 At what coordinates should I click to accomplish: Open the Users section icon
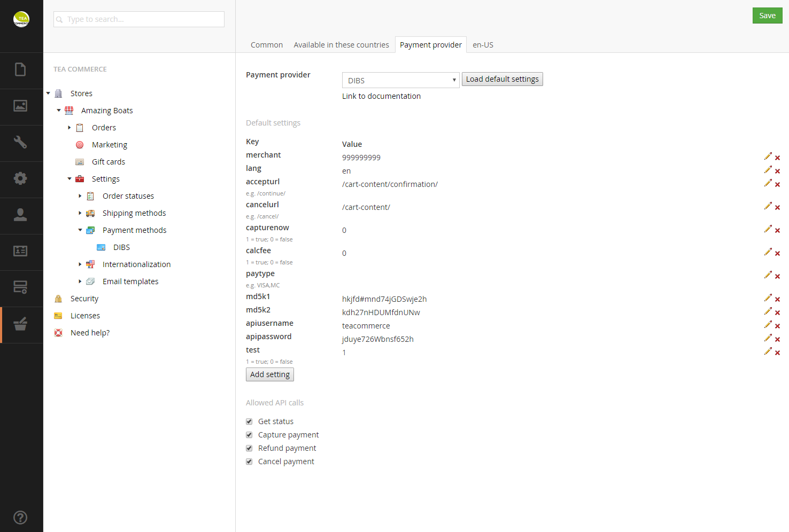[x=20, y=215]
